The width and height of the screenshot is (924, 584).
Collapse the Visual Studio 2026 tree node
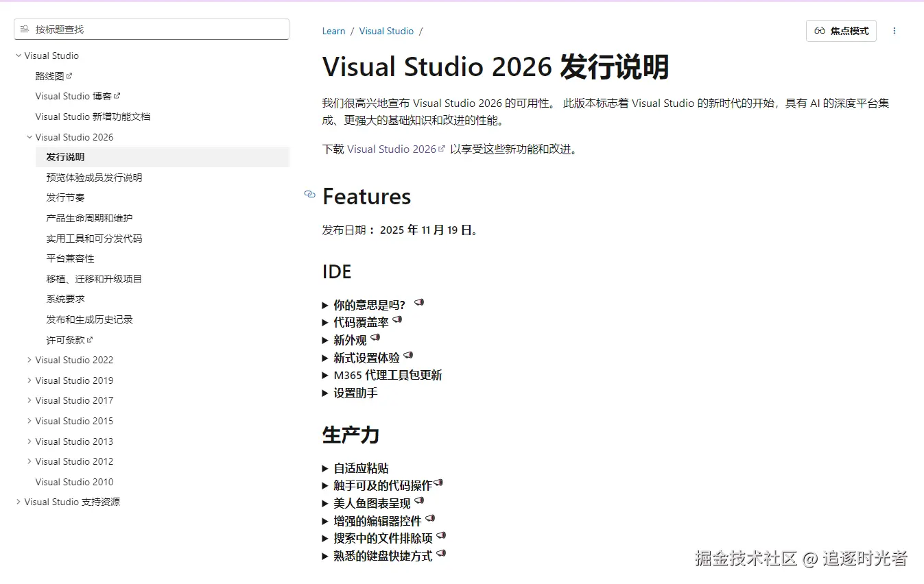(29, 137)
